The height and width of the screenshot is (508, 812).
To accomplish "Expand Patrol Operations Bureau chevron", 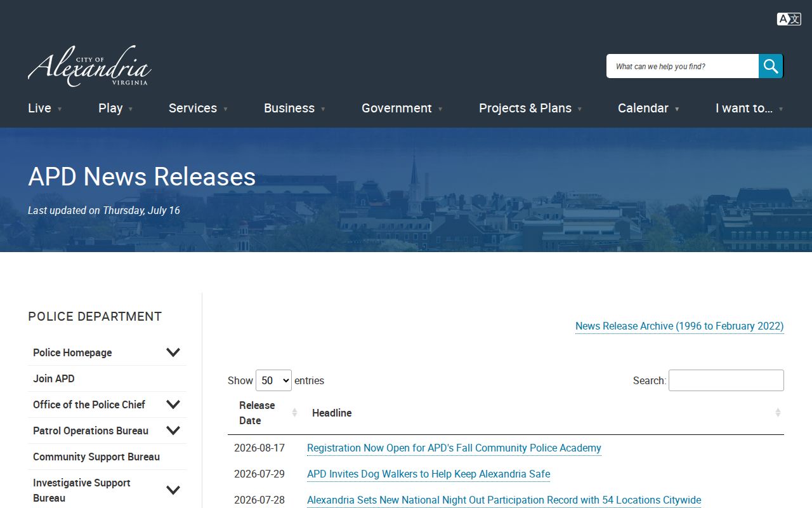I will pyautogui.click(x=173, y=431).
